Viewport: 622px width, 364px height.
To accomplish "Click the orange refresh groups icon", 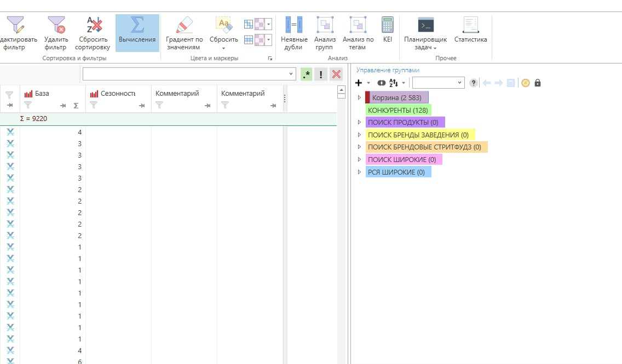I will click(525, 83).
